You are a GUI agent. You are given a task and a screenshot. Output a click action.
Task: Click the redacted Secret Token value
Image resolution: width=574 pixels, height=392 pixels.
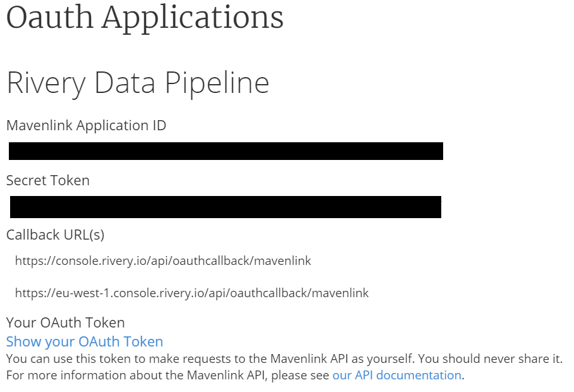click(x=226, y=207)
